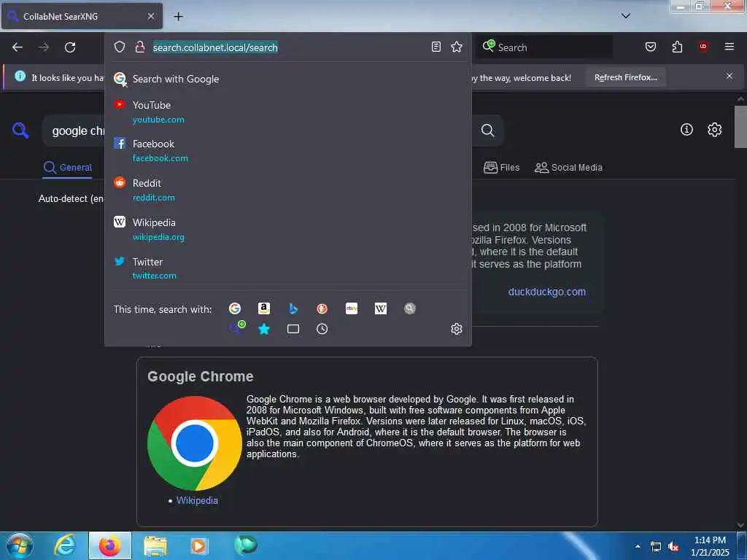Click the page vertical scrollbar thumb
Image resolution: width=747 pixels, height=560 pixels.
tap(740, 127)
